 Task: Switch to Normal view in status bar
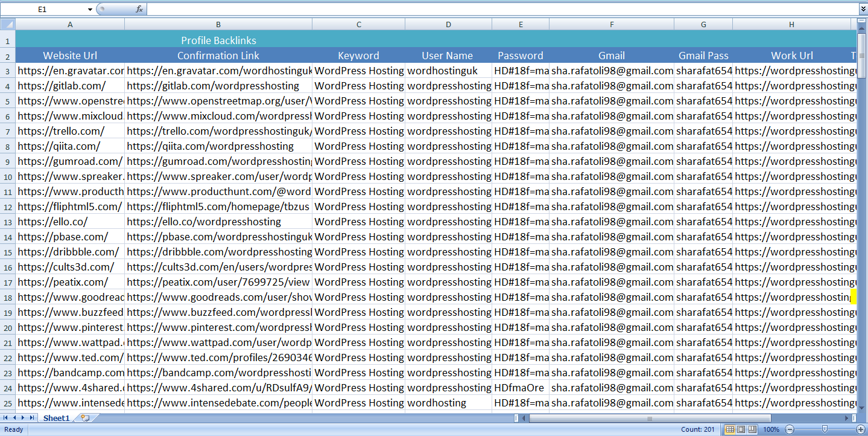[730, 429]
